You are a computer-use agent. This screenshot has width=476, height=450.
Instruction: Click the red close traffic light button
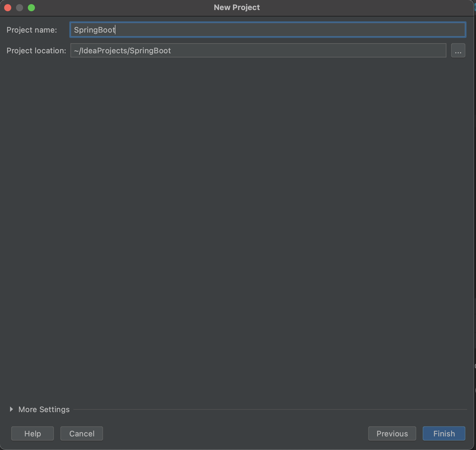click(8, 7)
